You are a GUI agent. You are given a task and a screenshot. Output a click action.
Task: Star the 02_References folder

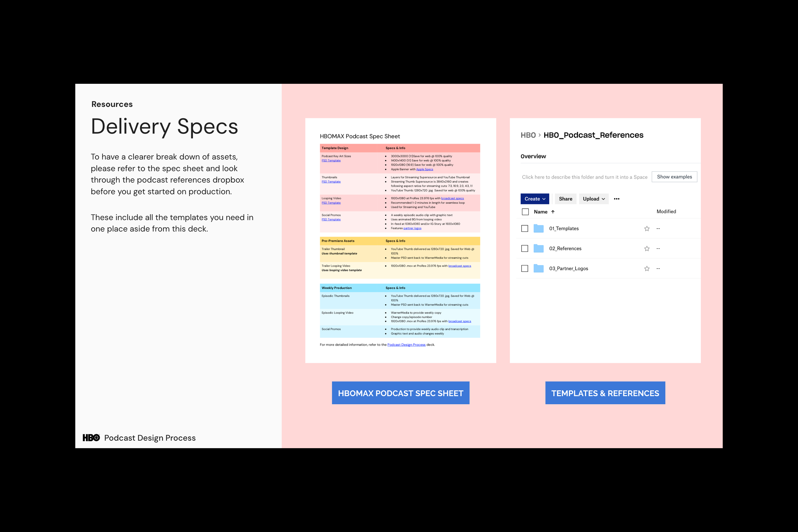point(647,249)
